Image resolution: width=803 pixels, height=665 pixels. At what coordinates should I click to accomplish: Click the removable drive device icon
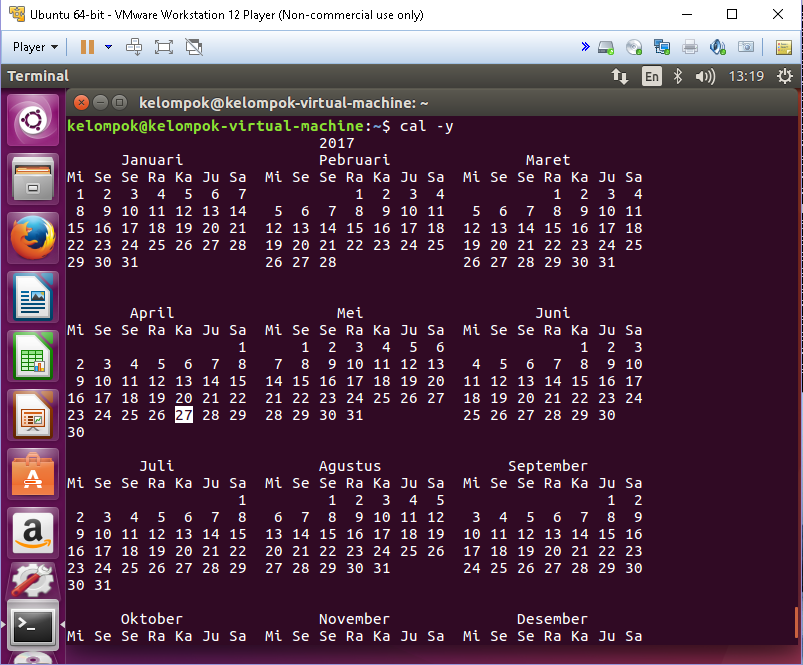[x=746, y=48]
